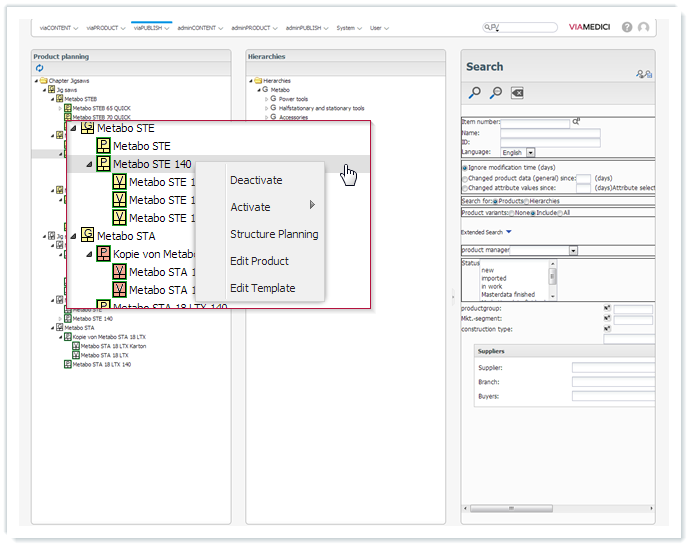
Task: Expand the Extended Search arrow
Action: coord(508,232)
